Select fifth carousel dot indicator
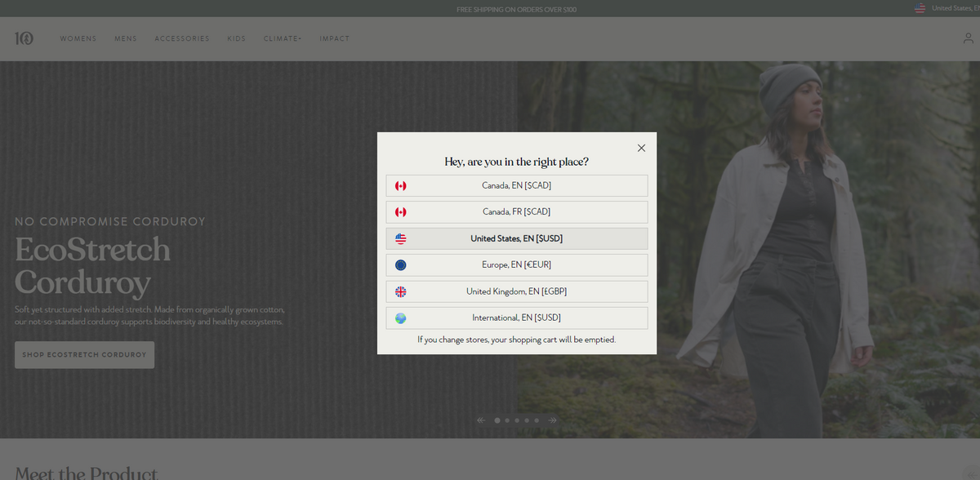The image size is (980, 480). pos(537,420)
